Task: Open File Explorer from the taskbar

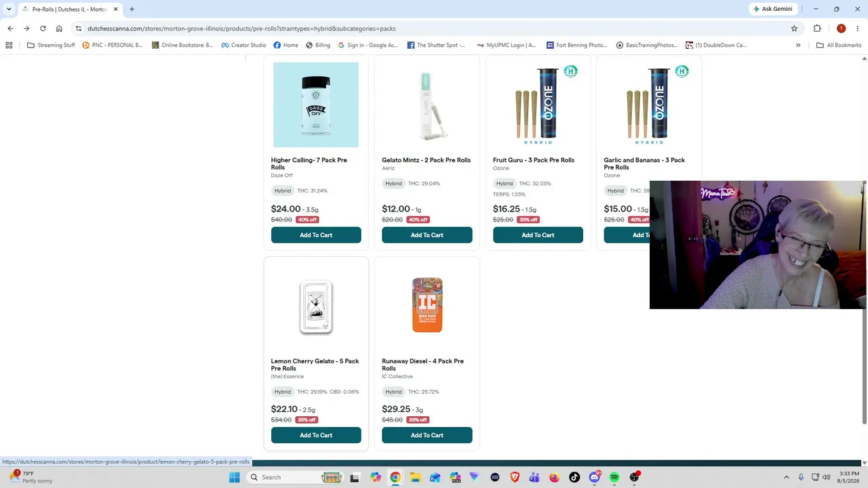Action: (415, 477)
